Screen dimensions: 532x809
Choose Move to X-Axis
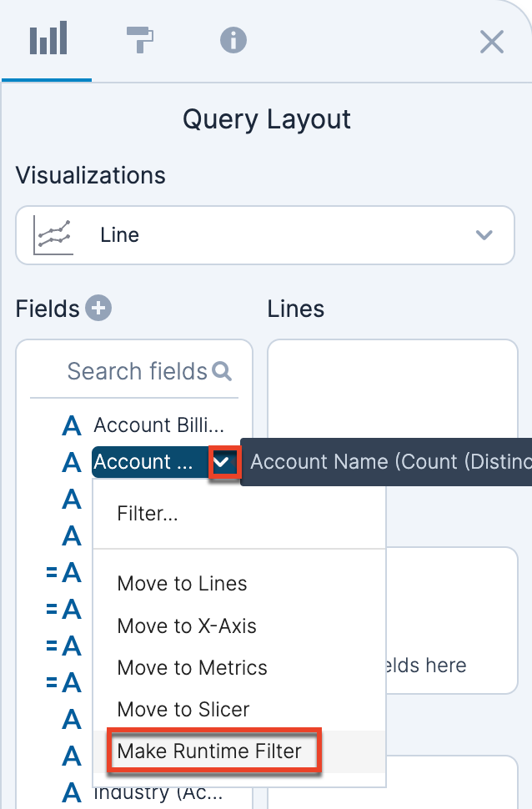point(187,626)
